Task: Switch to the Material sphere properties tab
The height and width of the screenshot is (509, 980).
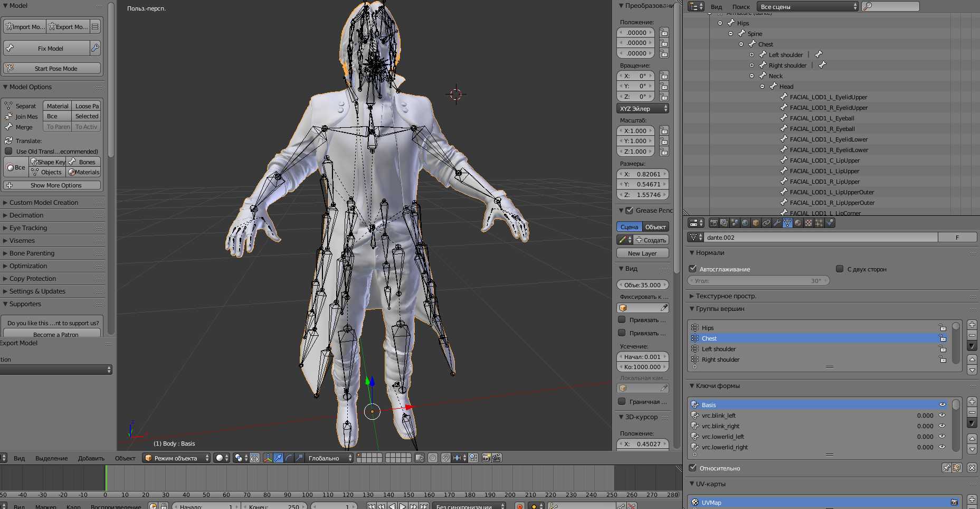Action: 798,223
